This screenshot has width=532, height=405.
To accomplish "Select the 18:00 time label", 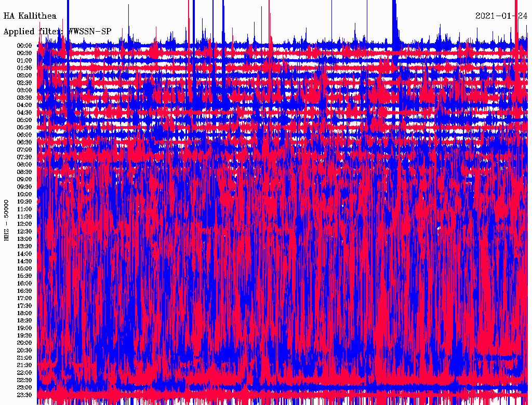I will [24, 314].
